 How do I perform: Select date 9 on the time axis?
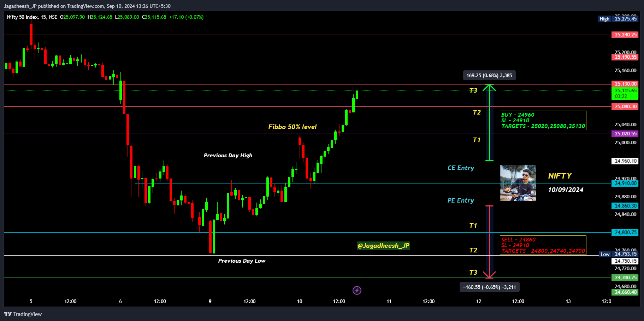click(x=210, y=301)
